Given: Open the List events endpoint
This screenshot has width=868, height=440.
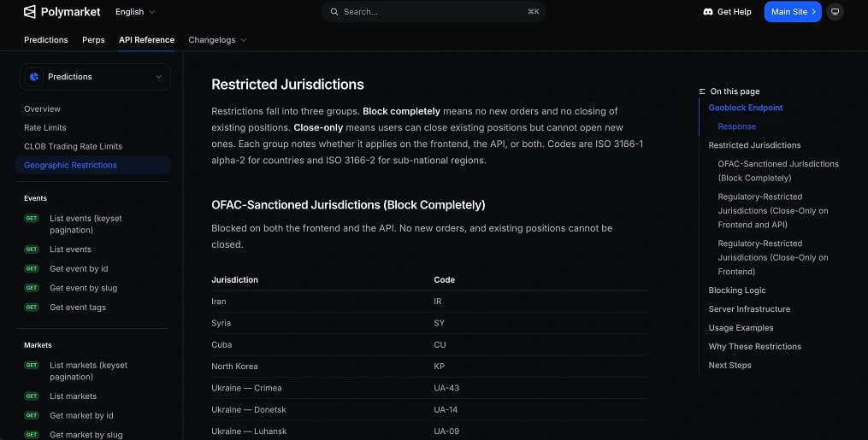Looking at the screenshot, I should click(70, 249).
